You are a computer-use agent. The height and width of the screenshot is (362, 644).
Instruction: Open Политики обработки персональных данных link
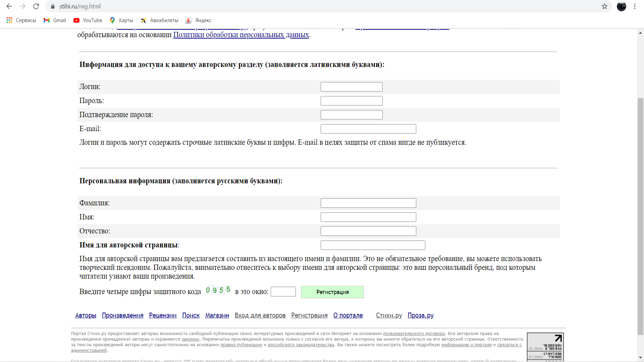(241, 35)
